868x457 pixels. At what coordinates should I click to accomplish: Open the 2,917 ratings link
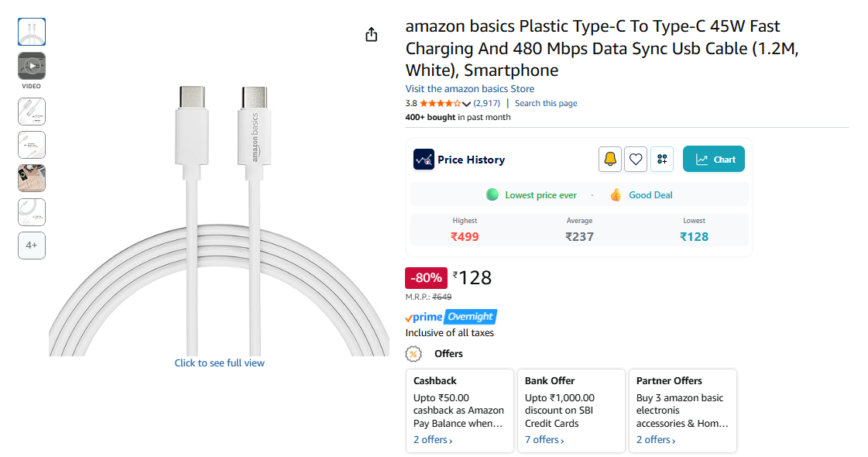tap(487, 104)
